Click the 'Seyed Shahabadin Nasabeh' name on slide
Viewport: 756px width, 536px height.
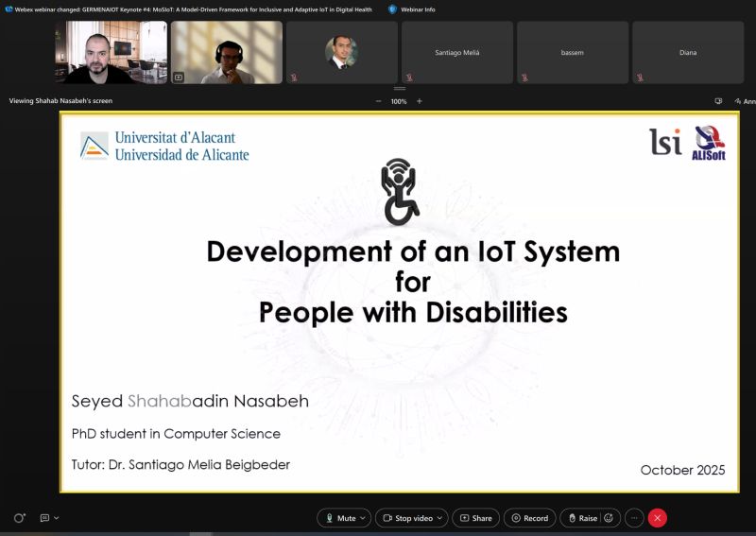pyautogui.click(x=190, y=401)
